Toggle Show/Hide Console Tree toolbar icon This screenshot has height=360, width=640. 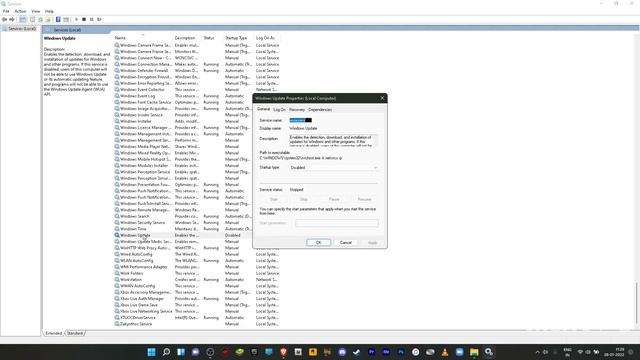pos(23,19)
